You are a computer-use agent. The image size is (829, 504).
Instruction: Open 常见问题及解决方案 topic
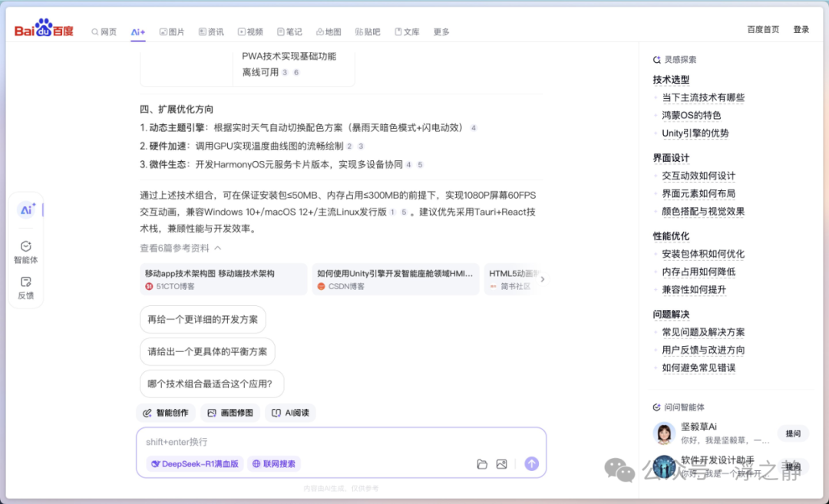click(703, 331)
